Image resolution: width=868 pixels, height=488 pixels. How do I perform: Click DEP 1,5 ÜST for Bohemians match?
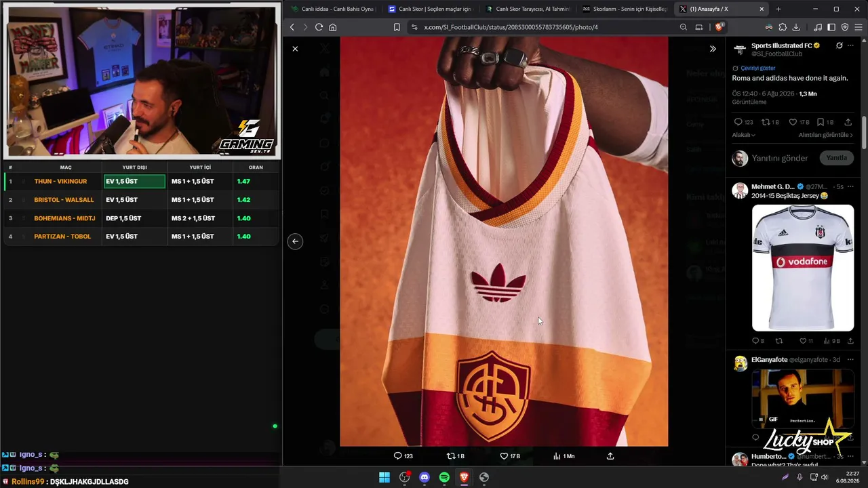point(123,218)
